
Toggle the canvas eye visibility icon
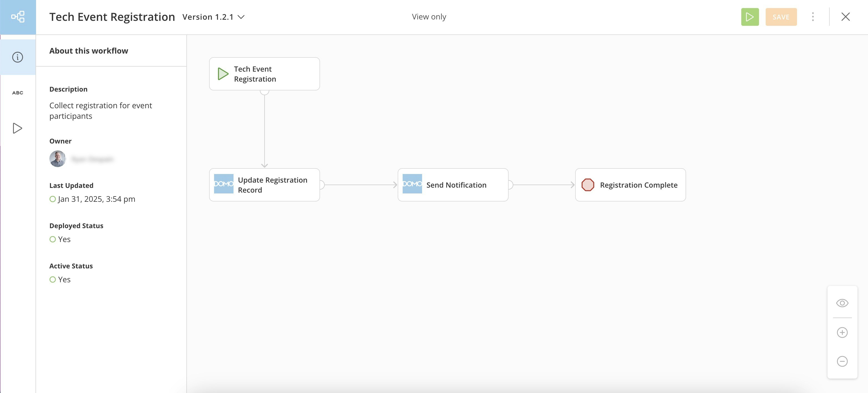pyautogui.click(x=842, y=303)
